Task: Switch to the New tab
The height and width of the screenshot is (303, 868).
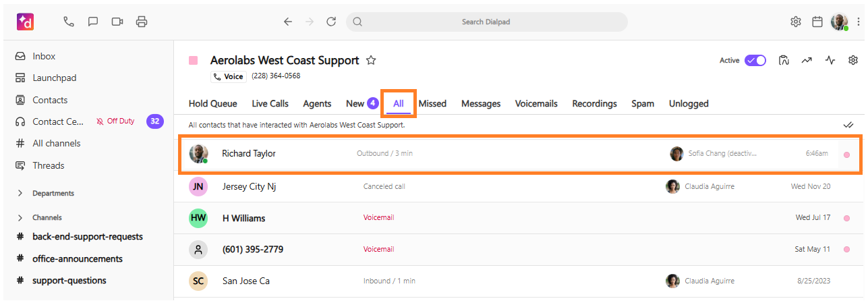Action: coord(362,103)
